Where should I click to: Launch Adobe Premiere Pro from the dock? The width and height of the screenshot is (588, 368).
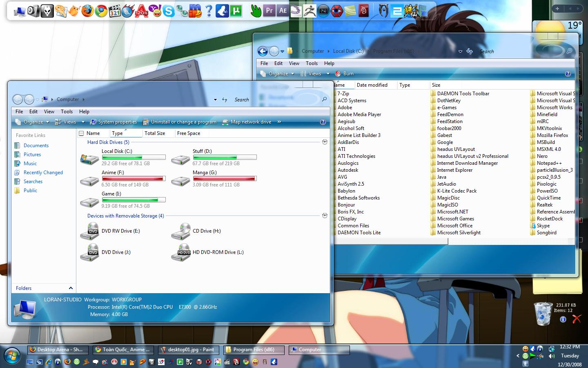pos(269,11)
